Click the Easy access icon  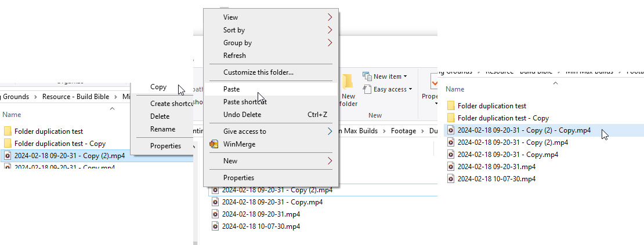point(367,89)
